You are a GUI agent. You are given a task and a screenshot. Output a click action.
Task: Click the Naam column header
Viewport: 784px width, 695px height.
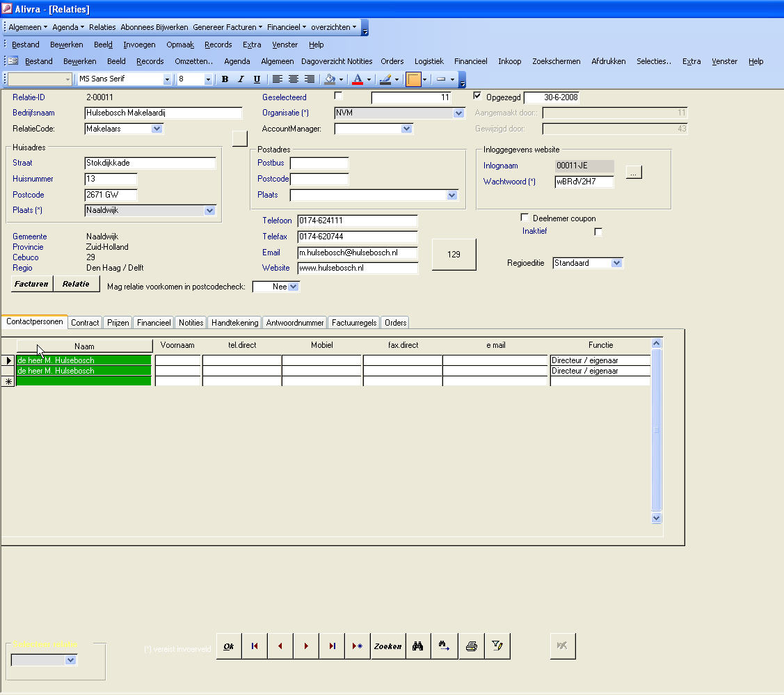click(84, 346)
